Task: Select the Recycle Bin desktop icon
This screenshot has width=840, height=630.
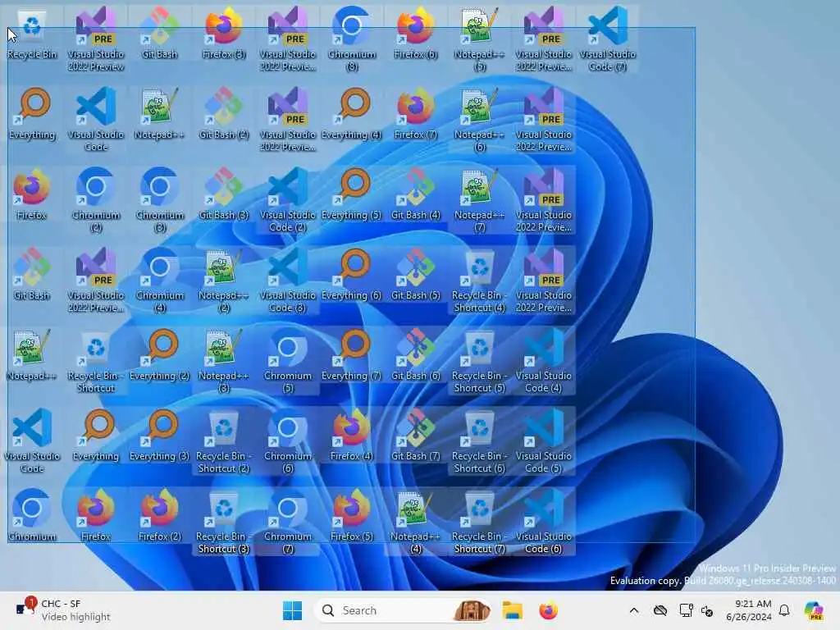Action: (x=32, y=33)
